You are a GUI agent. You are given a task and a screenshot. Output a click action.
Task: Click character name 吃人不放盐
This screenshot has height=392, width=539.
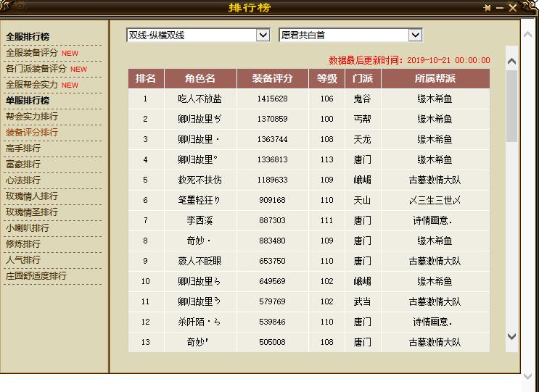click(x=199, y=99)
